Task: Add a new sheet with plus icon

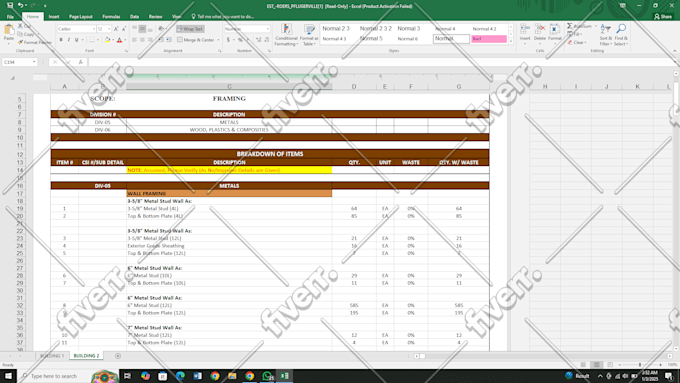Action: (x=118, y=356)
